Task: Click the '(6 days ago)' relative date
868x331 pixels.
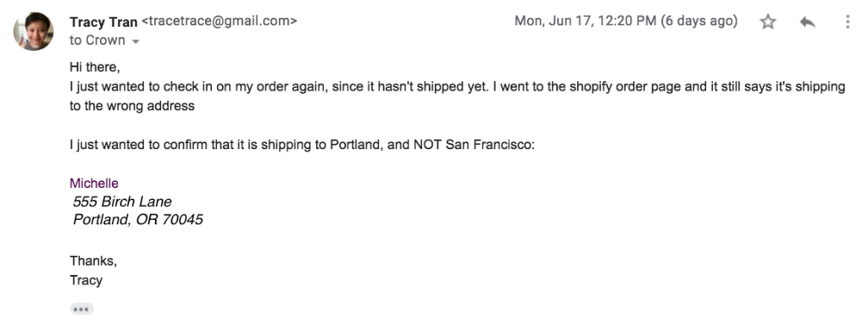Action: pyautogui.click(x=699, y=21)
